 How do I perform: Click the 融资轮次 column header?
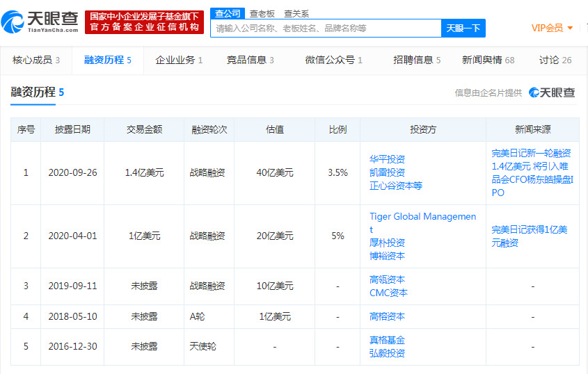pos(209,130)
